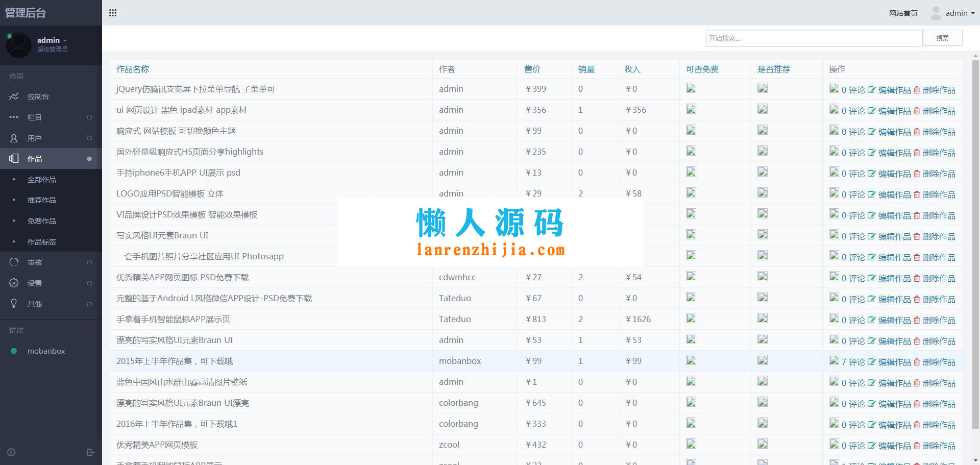Click the 控制台 dashboard icon in sidebar
The image size is (980, 465).
[x=14, y=96]
